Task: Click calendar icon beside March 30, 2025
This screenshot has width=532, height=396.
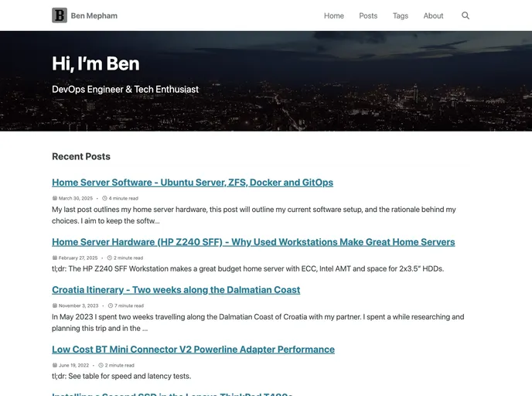Action: 55,198
